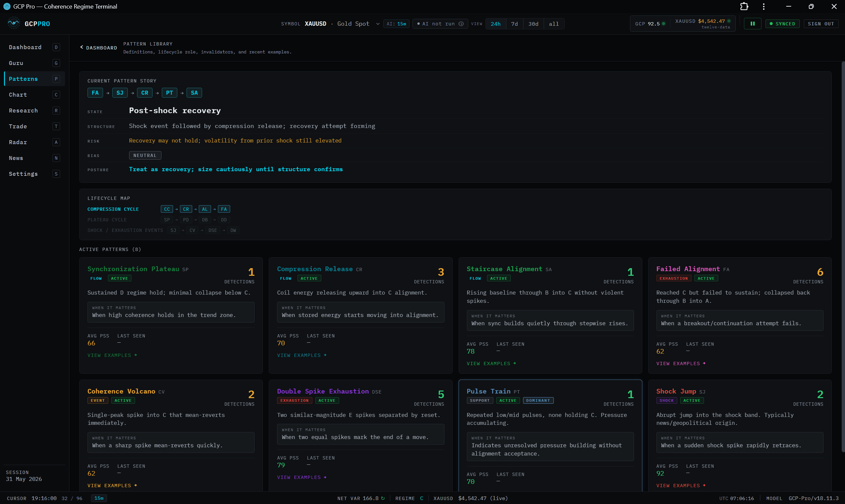Select the 7d view range
This screenshot has width=845, height=504.
514,24
